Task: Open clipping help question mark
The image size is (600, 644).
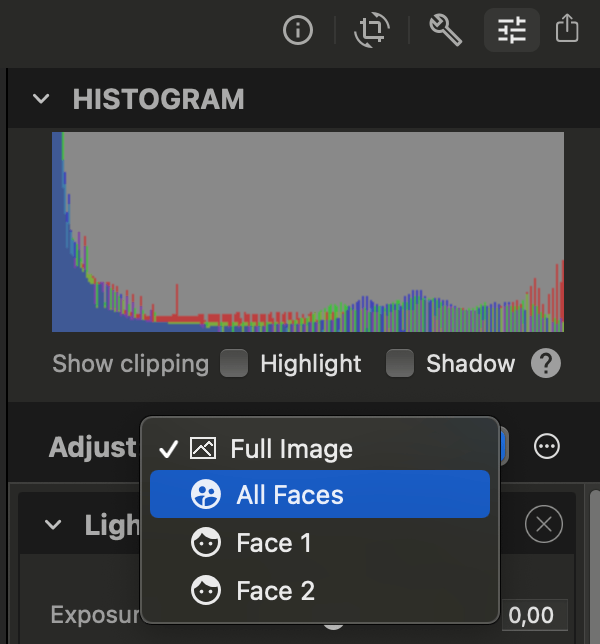Action: click(546, 363)
